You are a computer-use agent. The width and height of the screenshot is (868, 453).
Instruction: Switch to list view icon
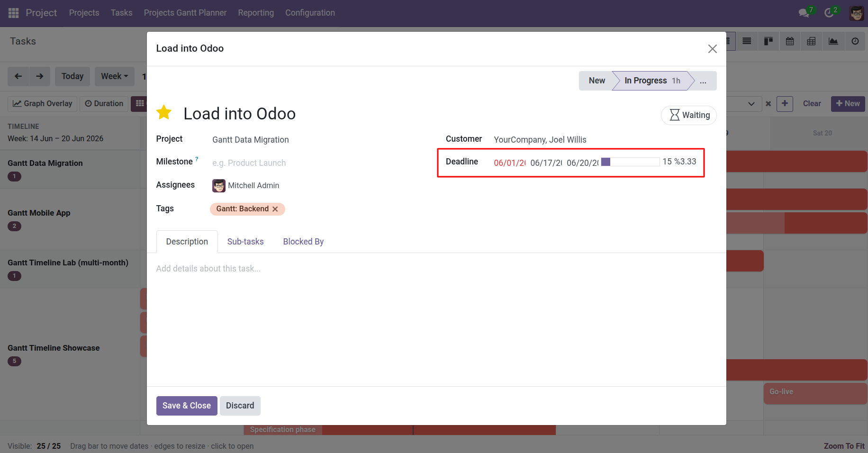pos(747,41)
